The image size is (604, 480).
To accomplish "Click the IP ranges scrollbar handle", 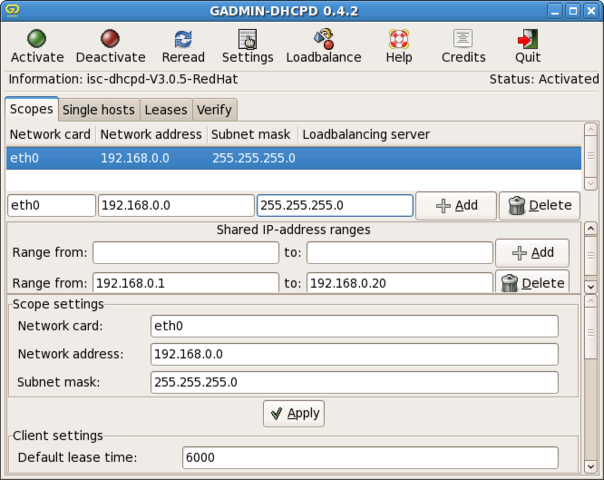I will [x=591, y=255].
